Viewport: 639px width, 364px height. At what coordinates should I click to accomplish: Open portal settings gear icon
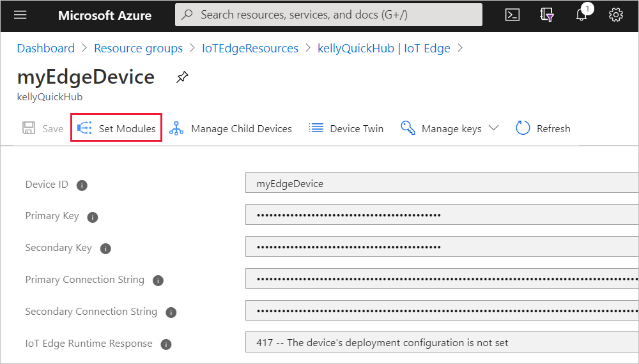tap(615, 15)
